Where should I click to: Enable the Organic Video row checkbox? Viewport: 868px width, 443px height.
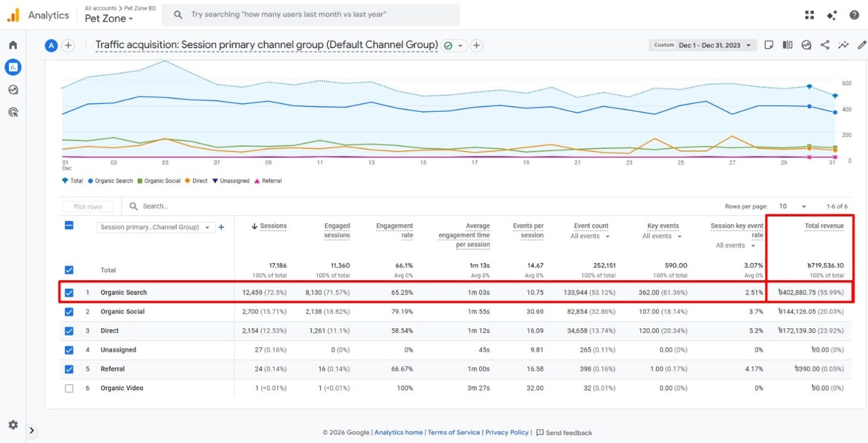pos(69,388)
